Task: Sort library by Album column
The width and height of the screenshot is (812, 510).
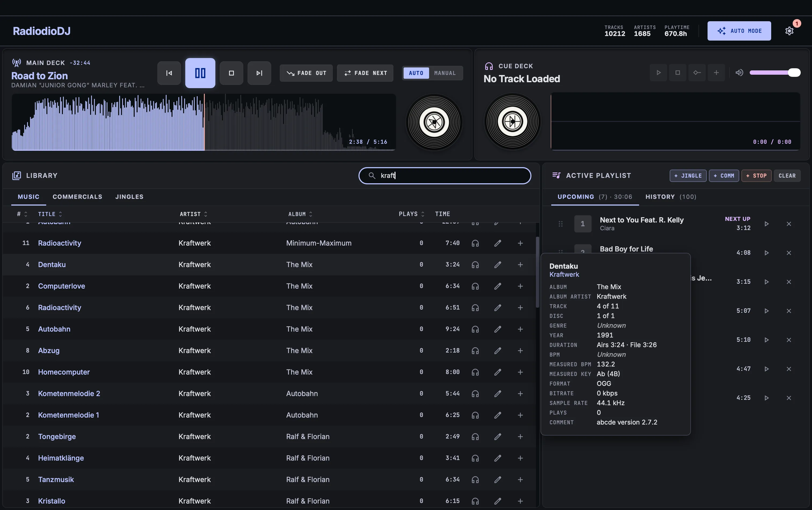Action: pyautogui.click(x=300, y=214)
